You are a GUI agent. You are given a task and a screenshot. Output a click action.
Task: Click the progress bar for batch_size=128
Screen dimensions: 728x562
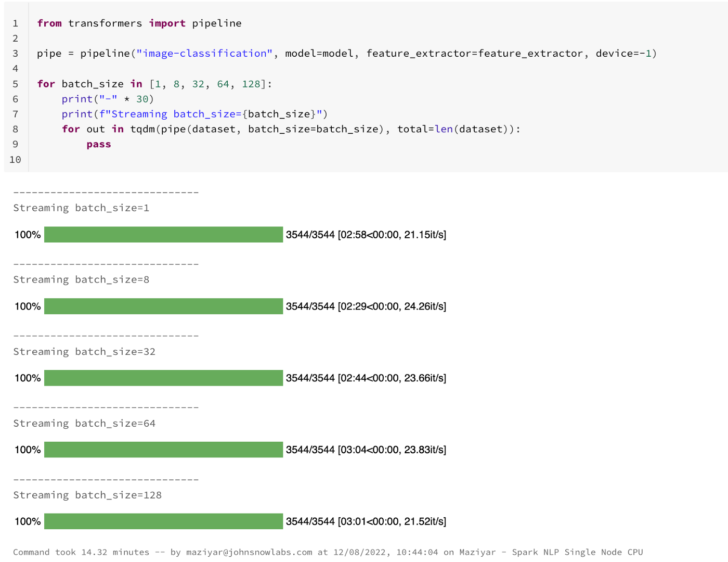pyautogui.click(x=163, y=522)
